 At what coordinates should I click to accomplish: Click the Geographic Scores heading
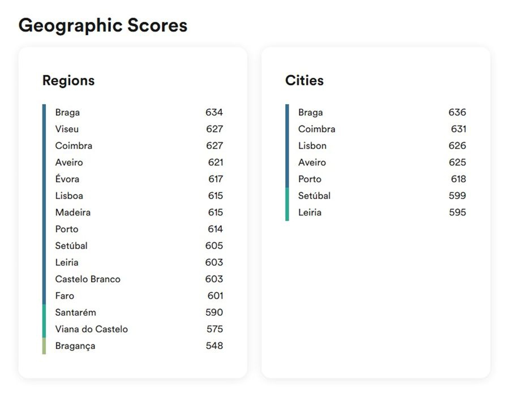pos(102,25)
